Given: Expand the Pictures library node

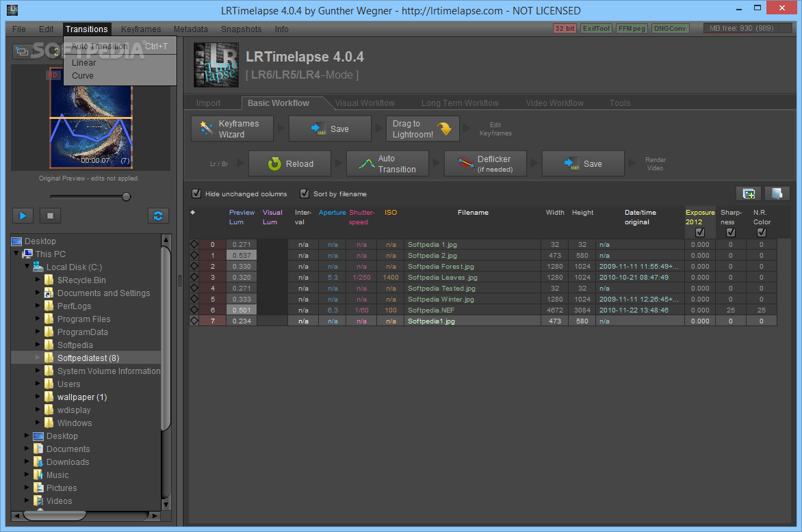Looking at the screenshot, I should click(x=27, y=488).
